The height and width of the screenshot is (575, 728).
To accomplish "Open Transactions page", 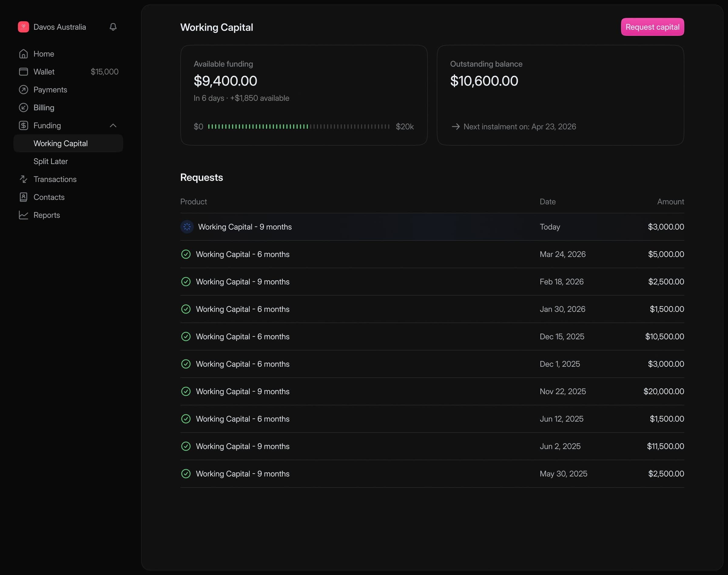I will 68,179.
